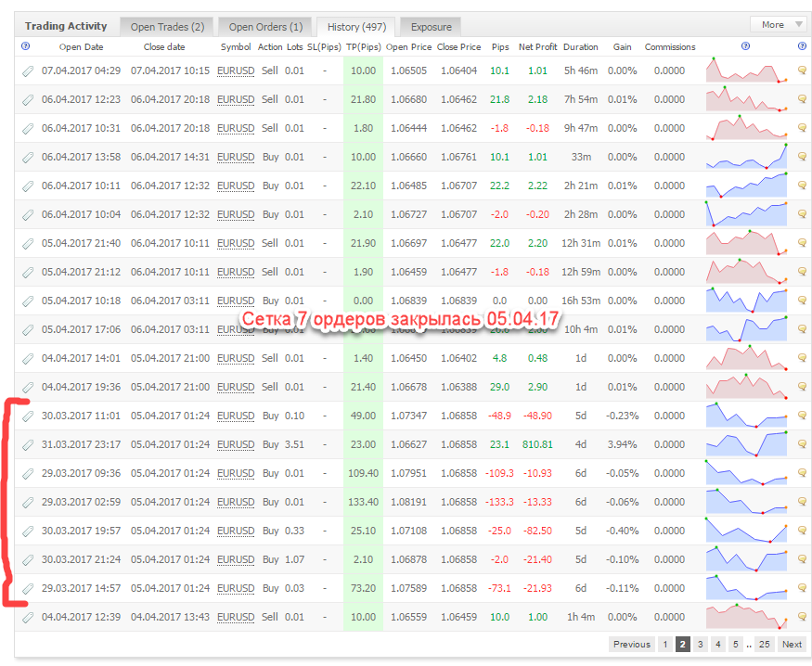
Task: Click the 3.51 lots value
Action: (295, 444)
